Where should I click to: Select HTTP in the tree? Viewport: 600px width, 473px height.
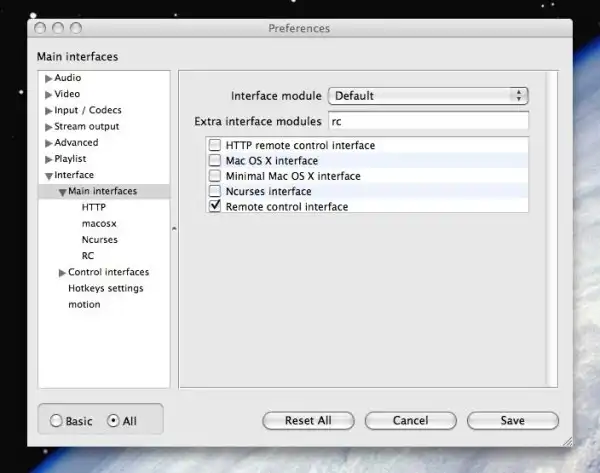tap(94, 207)
